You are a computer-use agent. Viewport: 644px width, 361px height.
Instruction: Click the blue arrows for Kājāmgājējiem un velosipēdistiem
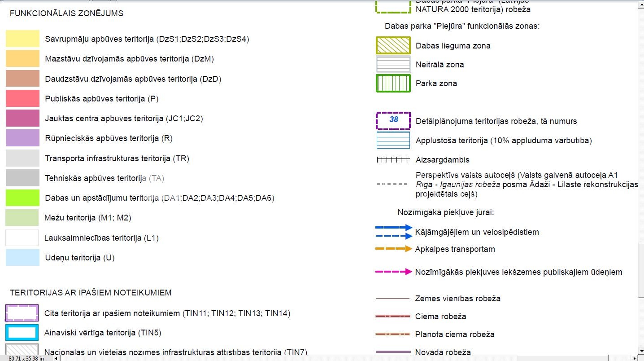click(393, 232)
